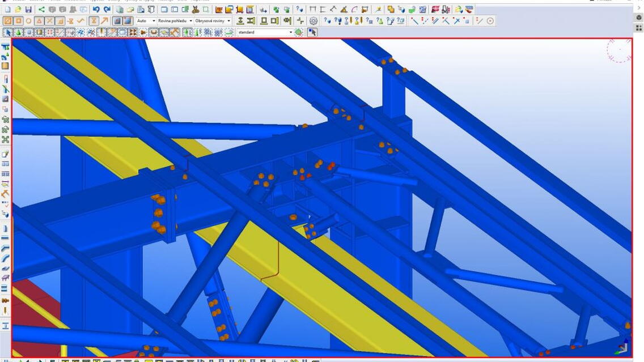Click the red flag icon in top toolbar
644x362 pixels.
click(435, 10)
